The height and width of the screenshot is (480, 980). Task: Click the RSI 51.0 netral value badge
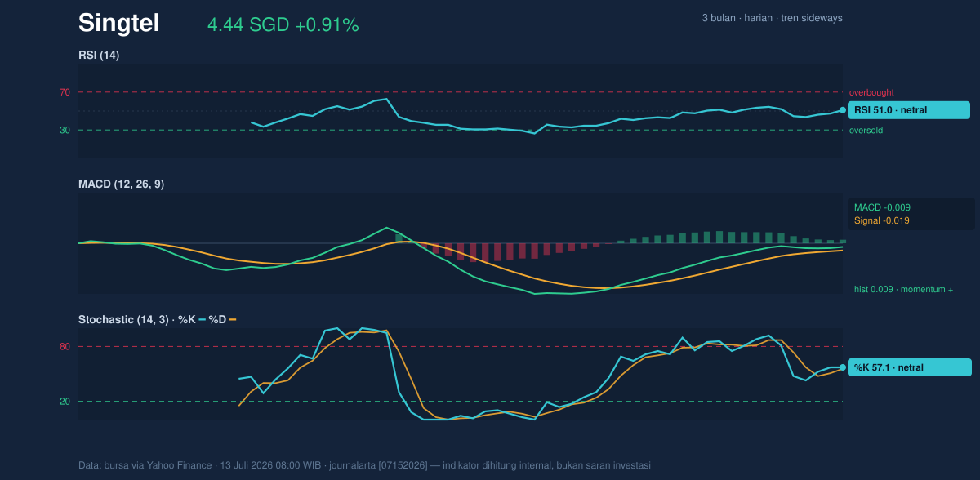908,110
